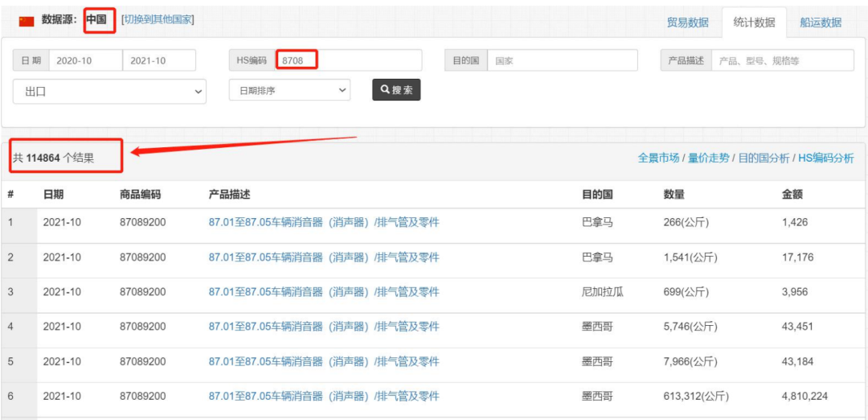The width and height of the screenshot is (868, 420).
Task: Click amount 3,956 cell
Action: pos(795,292)
